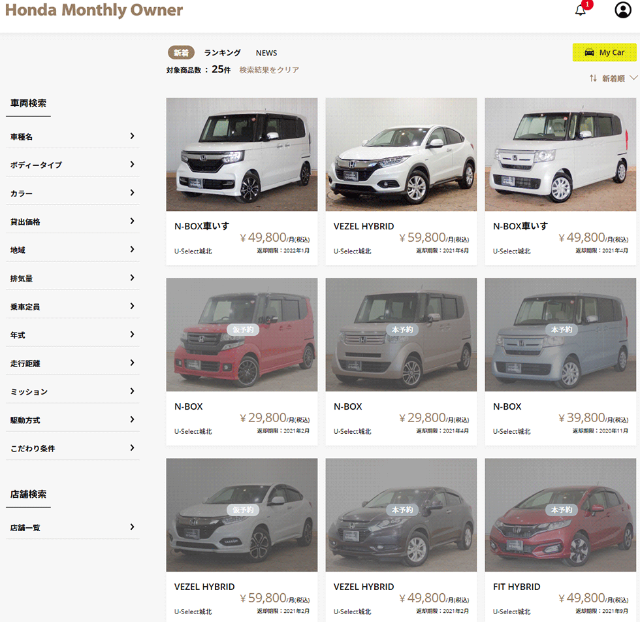Viewport: 640px width, 622px height.
Task: Switch to the ランキング tab
Action: pos(222,52)
